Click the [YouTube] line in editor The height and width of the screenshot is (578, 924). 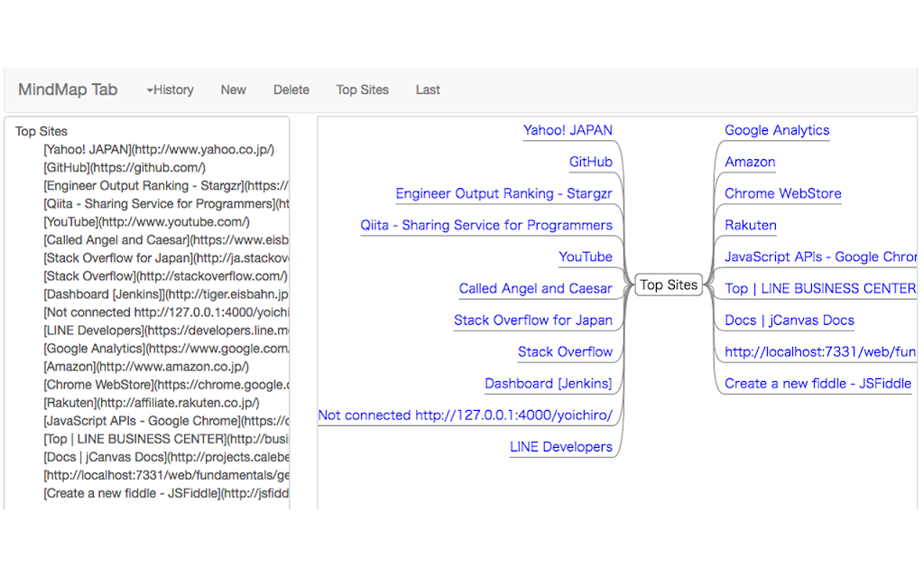tap(147, 222)
